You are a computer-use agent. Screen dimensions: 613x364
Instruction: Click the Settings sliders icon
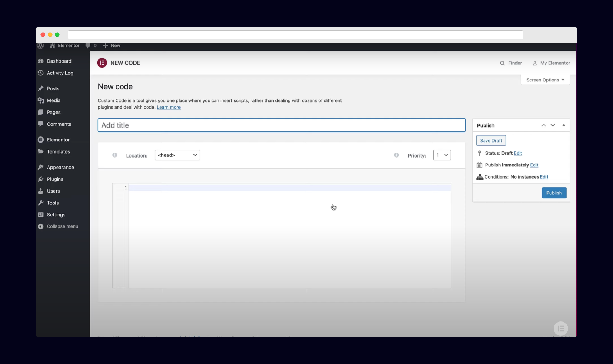tap(41, 215)
